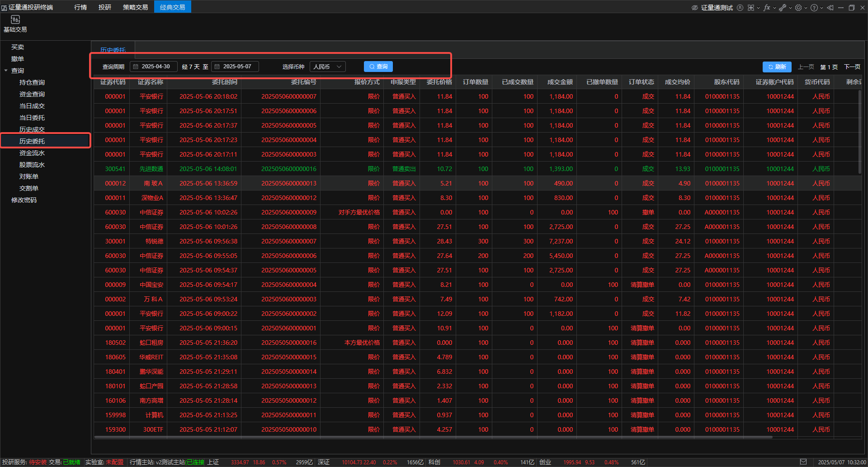Switch to the 历史委托 tab
This screenshot has height=467, width=868.
[x=113, y=50]
